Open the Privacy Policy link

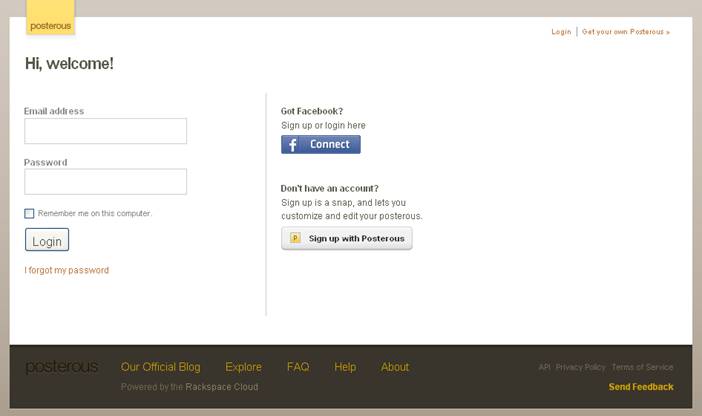[x=581, y=367]
